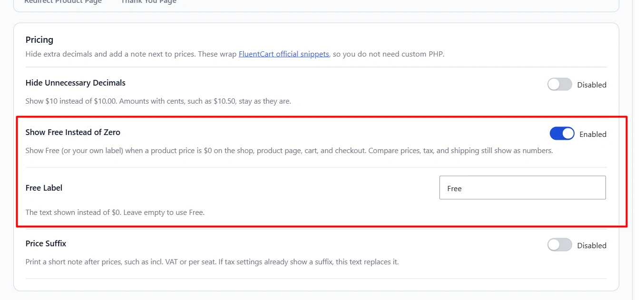Screen dimensions: 644x300
Task: Click the description starting 'Print a short note after prices'
Action: coord(212,262)
